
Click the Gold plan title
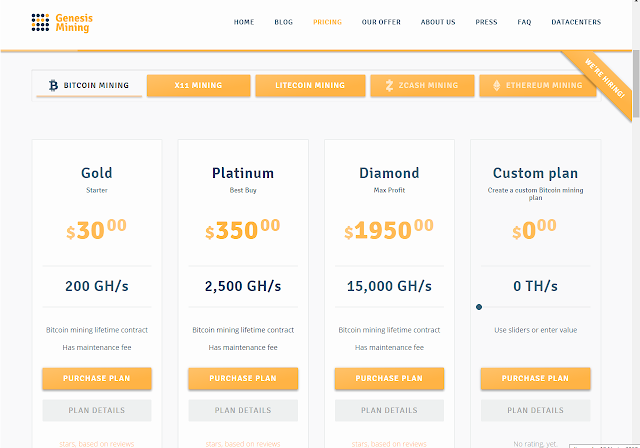pyautogui.click(x=97, y=173)
